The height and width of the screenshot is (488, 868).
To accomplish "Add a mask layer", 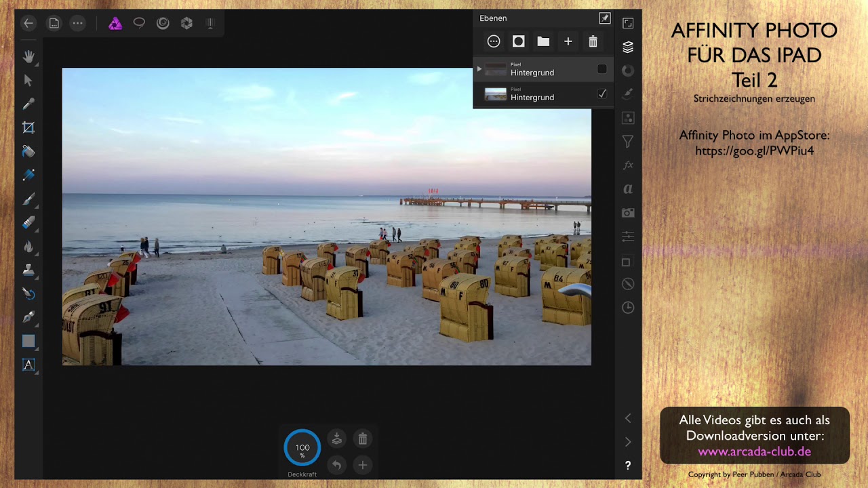I will 519,42.
